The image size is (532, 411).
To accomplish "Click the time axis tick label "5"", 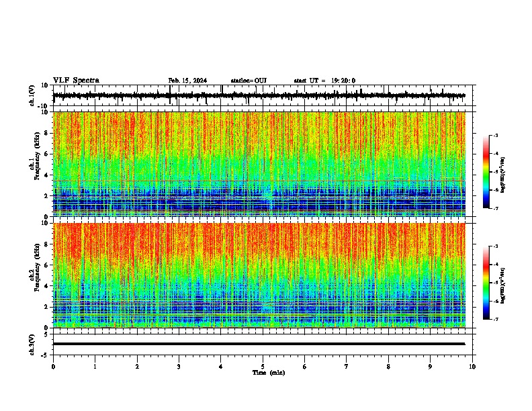I will pyautogui.click(x=263, y=367).
